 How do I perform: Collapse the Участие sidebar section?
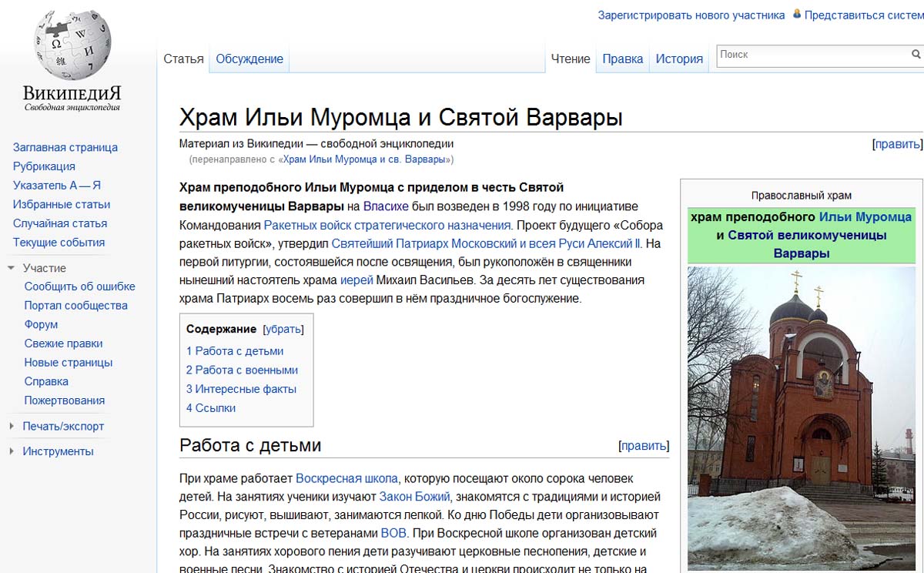(12, 268)
